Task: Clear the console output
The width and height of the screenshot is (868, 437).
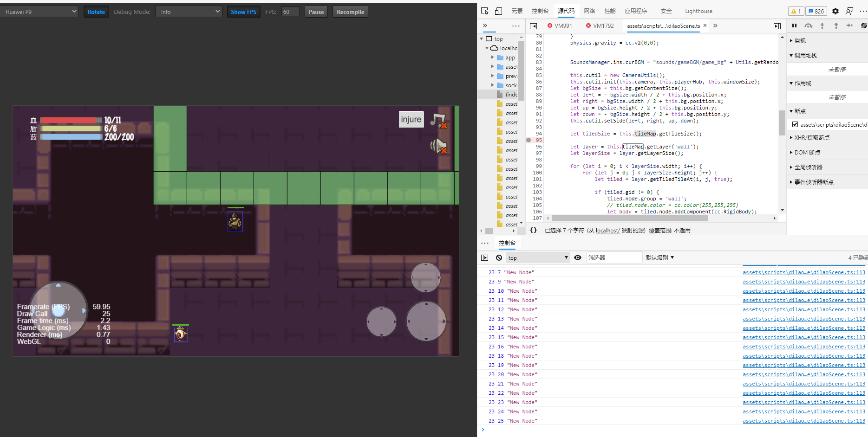Action: coord(499,257)
